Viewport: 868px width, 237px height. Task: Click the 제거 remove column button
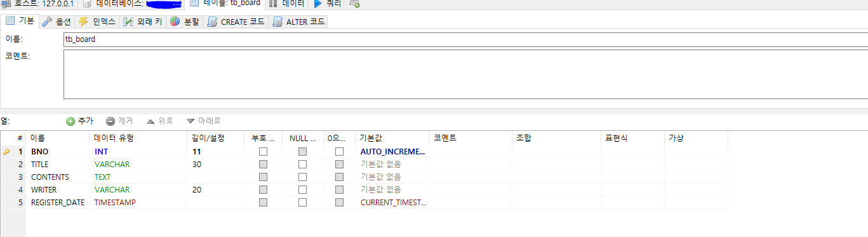(119, 121)
